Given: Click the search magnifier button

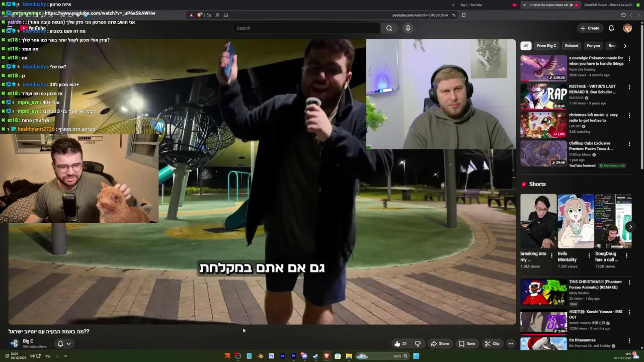Looking at the screenshot, I should (389, 28).
